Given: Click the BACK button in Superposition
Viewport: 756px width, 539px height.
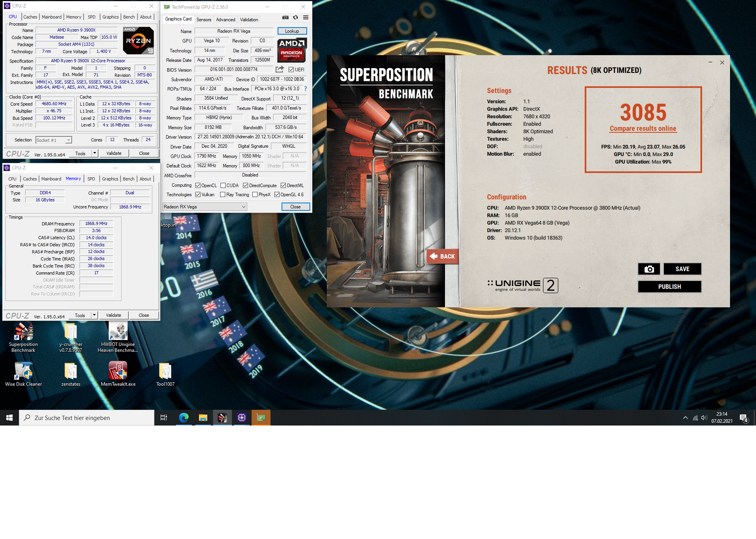Looking at the screenshot, I should [443, 256].
